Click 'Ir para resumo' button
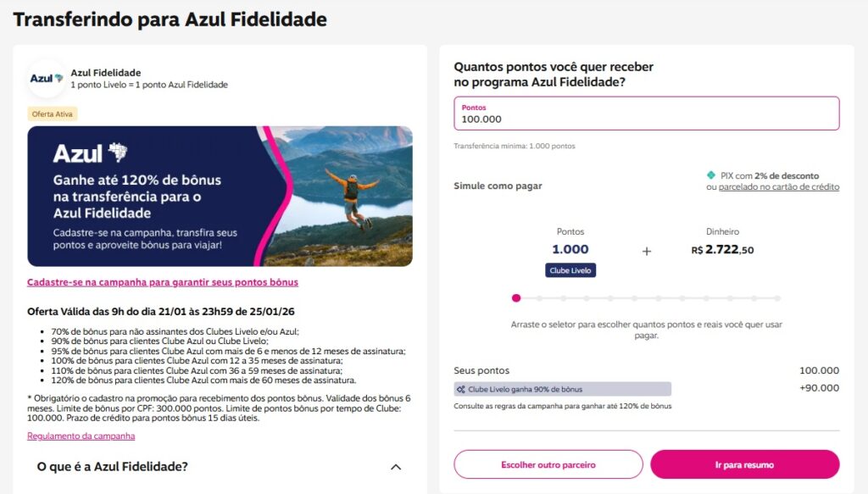Screen dimensions: 868x494 744,464
